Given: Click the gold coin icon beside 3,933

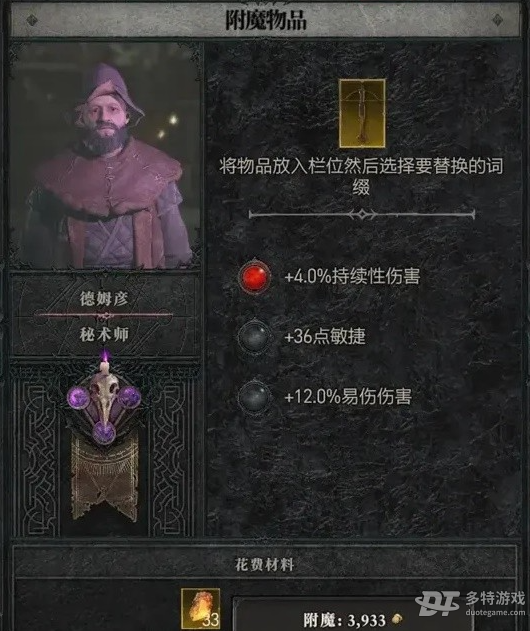Looking at the screenshot, I should [396, 619].
